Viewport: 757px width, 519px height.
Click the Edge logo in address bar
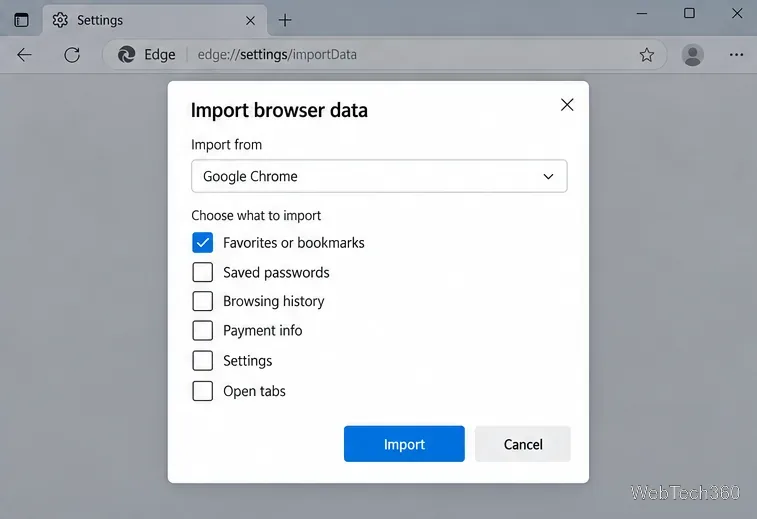126,55
